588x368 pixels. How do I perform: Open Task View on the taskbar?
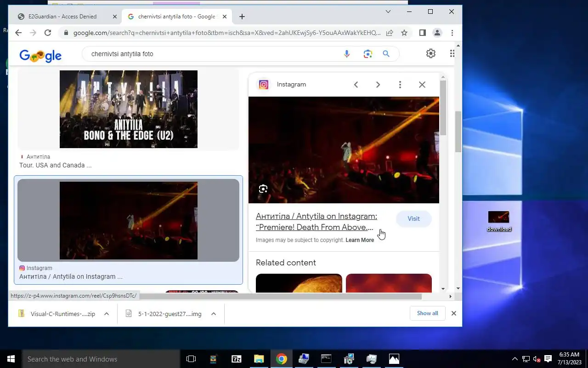coord(191,359)
